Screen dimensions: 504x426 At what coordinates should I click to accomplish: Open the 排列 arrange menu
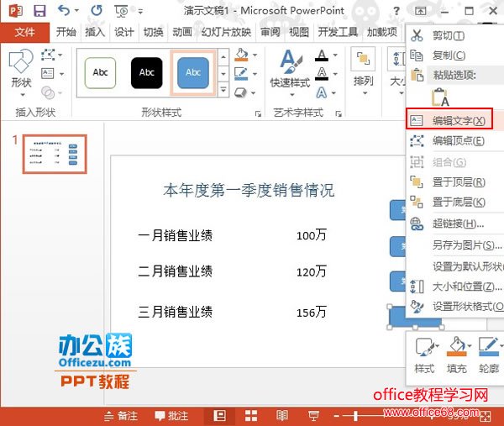(364, 73)
